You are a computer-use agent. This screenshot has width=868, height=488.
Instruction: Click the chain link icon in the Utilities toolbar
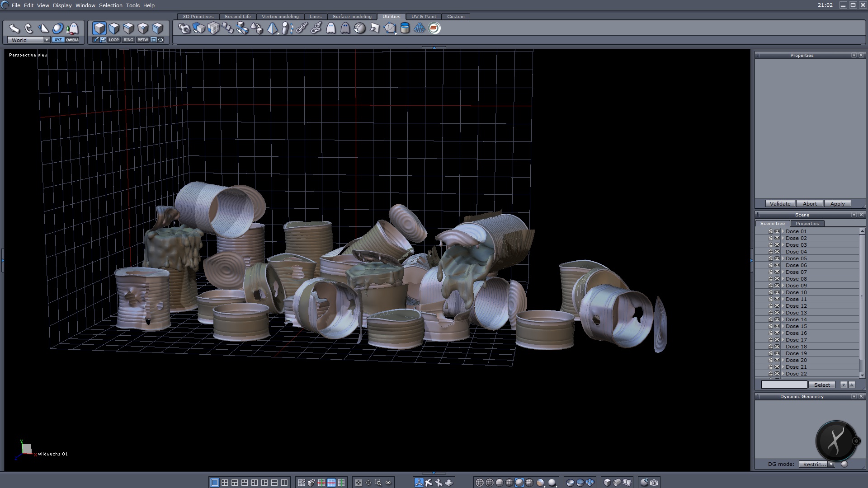click(302, 28)
